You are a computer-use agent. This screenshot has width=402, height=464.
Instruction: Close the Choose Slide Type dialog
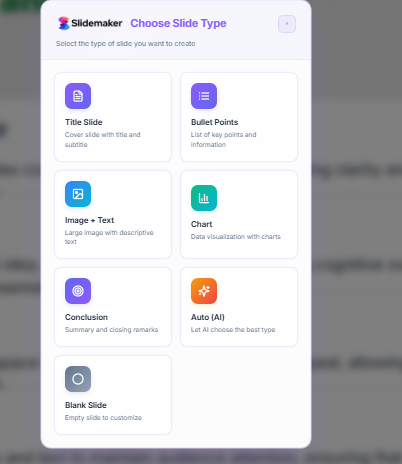click(x=287, y=24)
